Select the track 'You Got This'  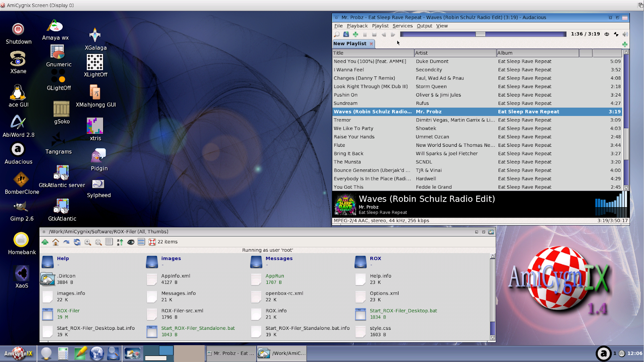pos(477,187)
